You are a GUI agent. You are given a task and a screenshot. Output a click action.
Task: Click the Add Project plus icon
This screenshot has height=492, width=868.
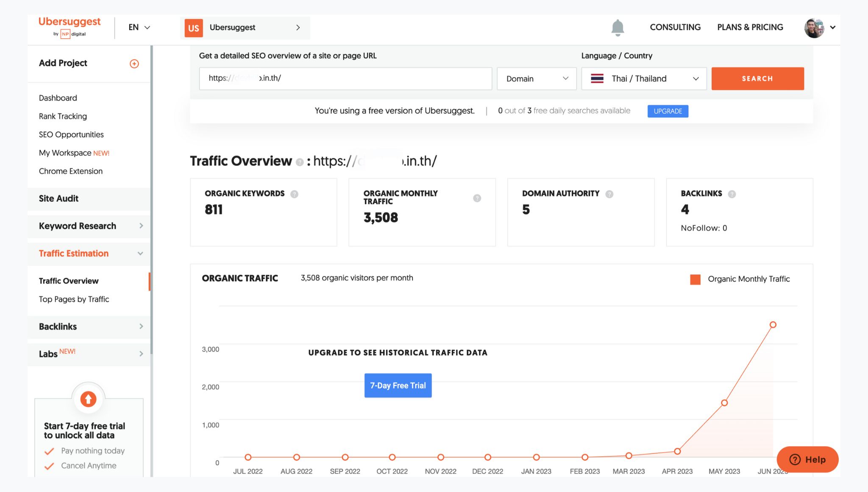(134, 64)
